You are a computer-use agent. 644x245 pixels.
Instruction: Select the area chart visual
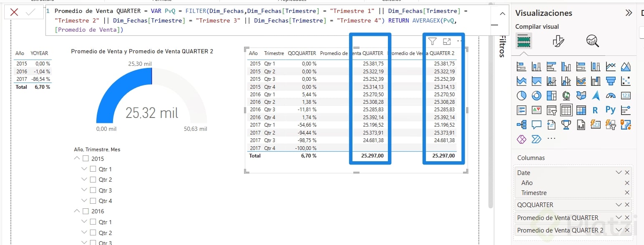tap(626, 66)
